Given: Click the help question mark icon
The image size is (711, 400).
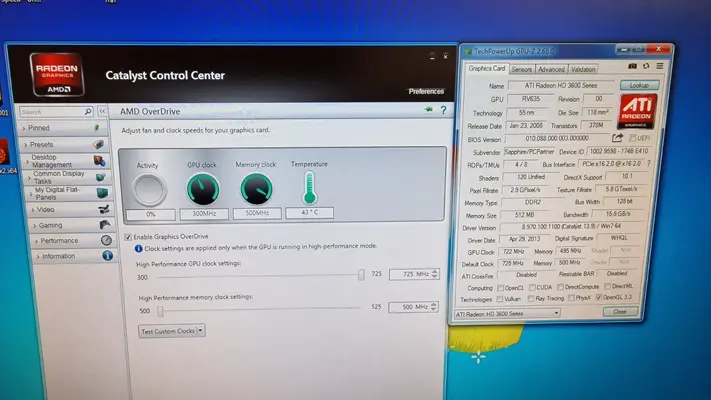Looking at the screenshot, I should (x=442, y=109).
